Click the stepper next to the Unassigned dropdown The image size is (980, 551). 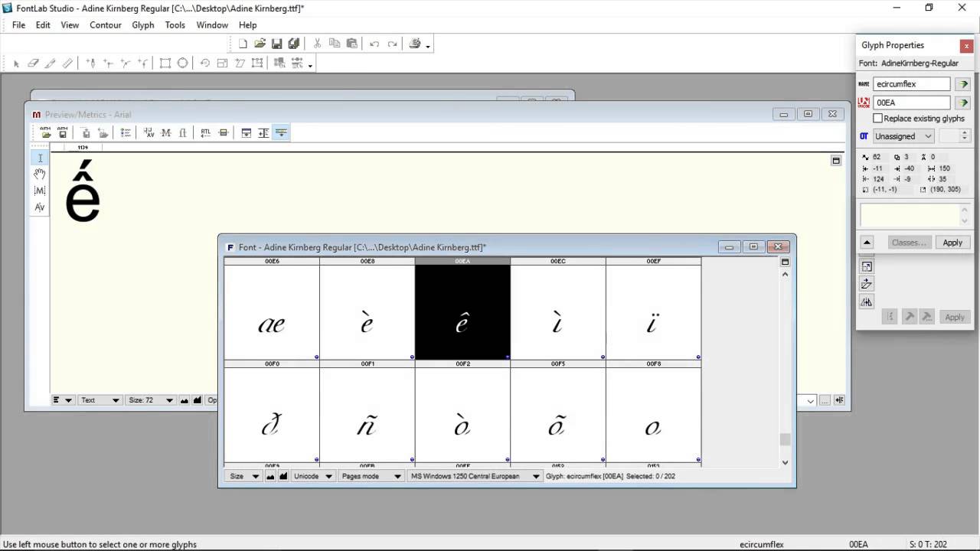click(965, 136)
